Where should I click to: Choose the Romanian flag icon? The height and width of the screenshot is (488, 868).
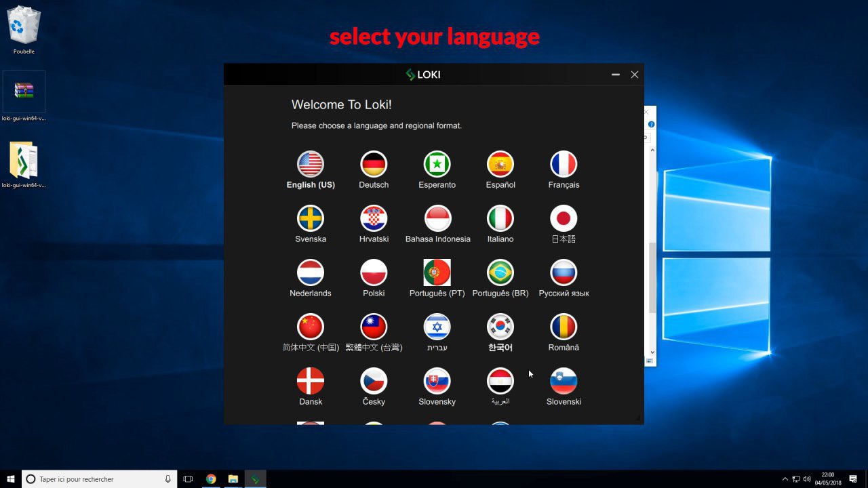(x=564, y=327)
